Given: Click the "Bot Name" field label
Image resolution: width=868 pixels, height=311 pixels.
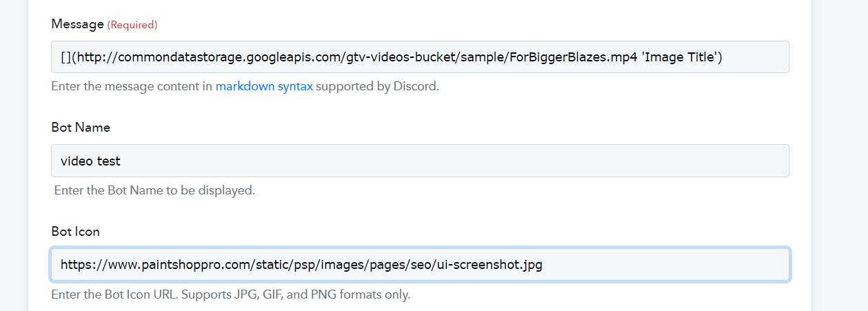Looking at the screenshot, I should tap(81, 128).
